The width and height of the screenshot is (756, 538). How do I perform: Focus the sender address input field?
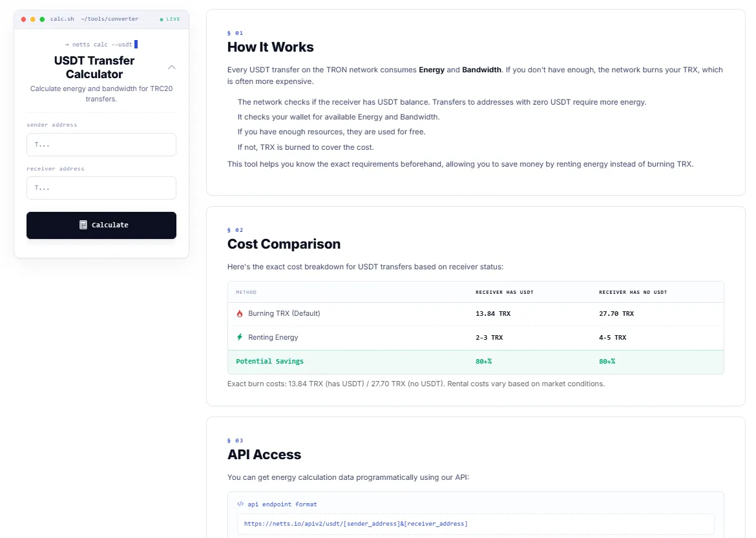tap(101, 145)
